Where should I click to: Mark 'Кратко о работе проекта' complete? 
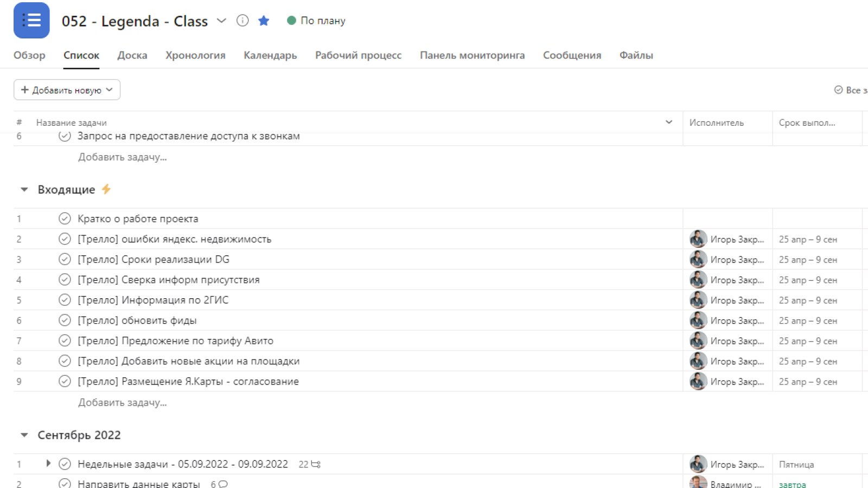click(x=65, y=219)
